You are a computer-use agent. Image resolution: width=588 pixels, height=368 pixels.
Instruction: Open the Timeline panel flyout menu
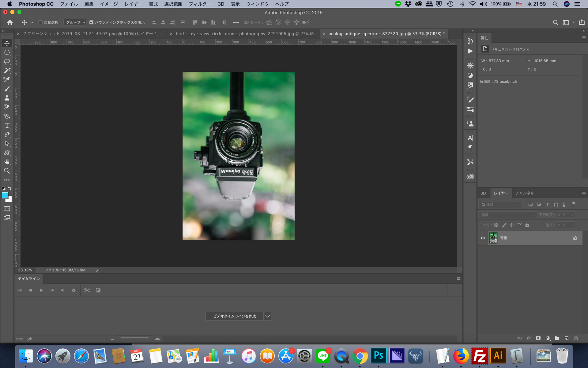[458, 278]
